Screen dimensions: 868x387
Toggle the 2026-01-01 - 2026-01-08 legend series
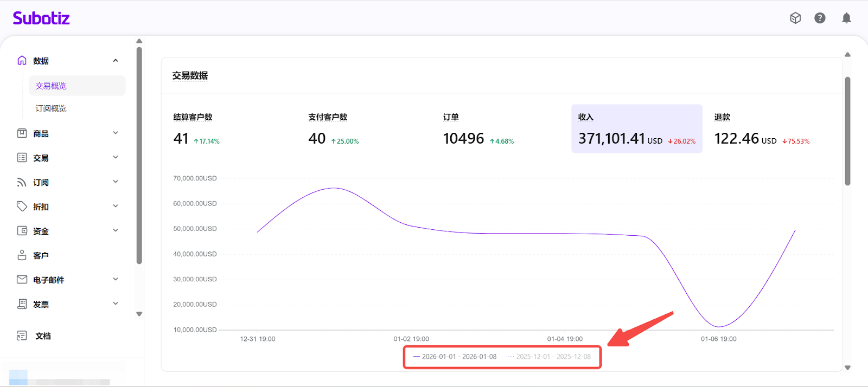[x=455, y=357]
